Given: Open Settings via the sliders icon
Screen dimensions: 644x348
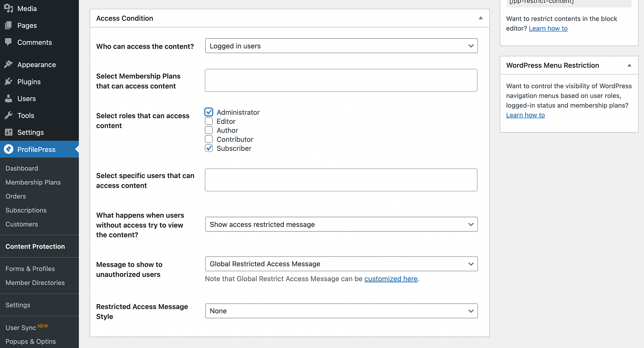Looking at the screenshot, I should point(8,132).
